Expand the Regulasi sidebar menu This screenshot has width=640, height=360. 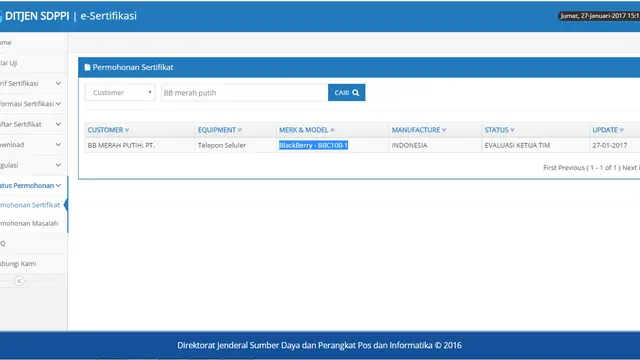point(33,165)
